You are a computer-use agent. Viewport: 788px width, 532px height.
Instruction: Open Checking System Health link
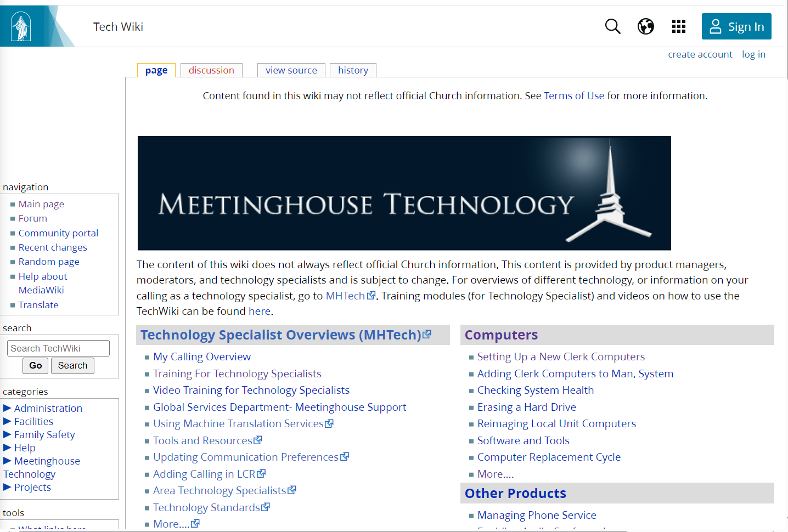click(x=536, y=390)
